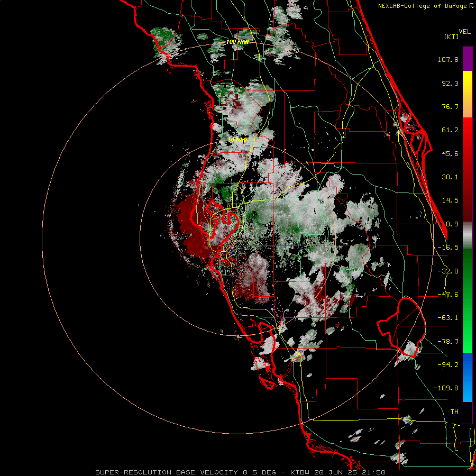Click the 100 NMI range ring label
The width and height of the screenshot is (476, 476).
[237, 42]
